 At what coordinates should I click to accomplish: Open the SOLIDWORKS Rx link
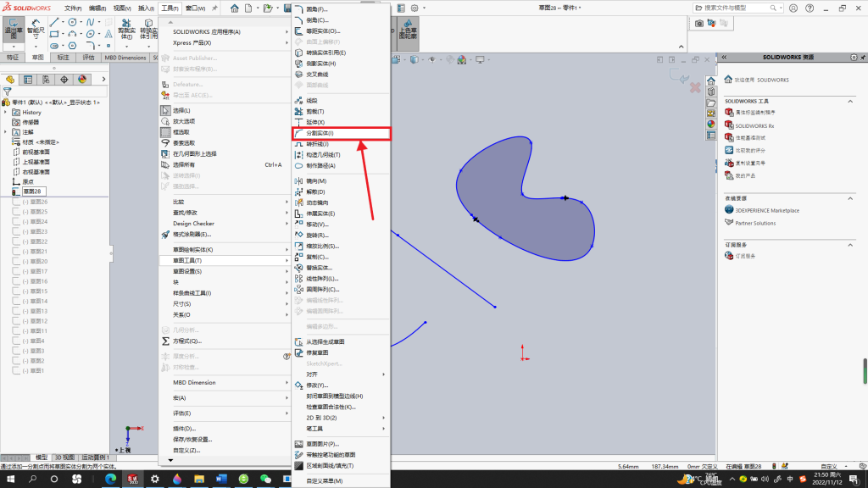coord(754,125)
